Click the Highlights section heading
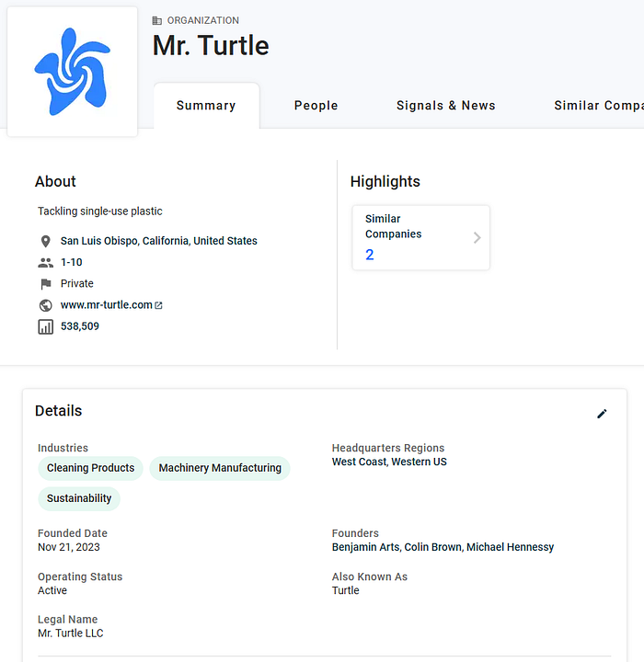The image size is (644, 662). pyautogui.click(x=385, y=181)
